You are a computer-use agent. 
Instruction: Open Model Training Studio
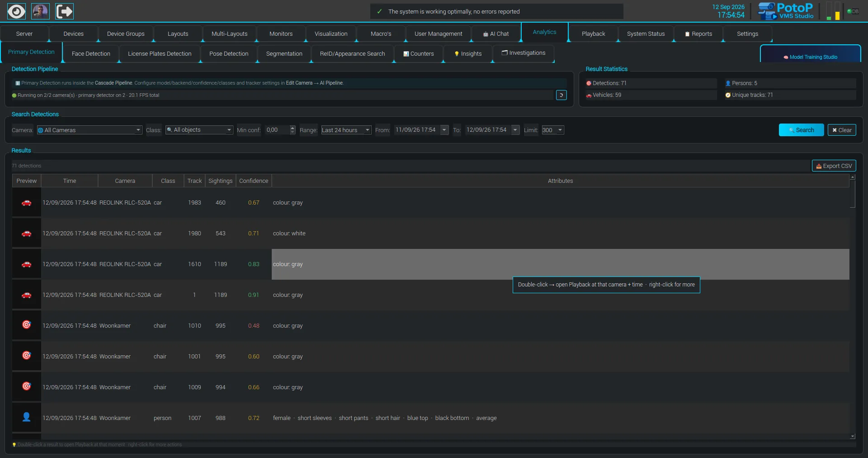coord(810,54)
